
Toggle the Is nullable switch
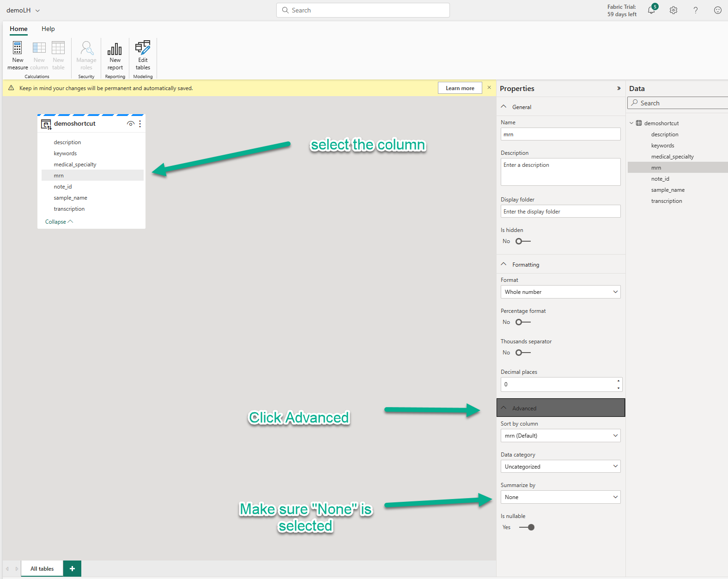(527, 527)
